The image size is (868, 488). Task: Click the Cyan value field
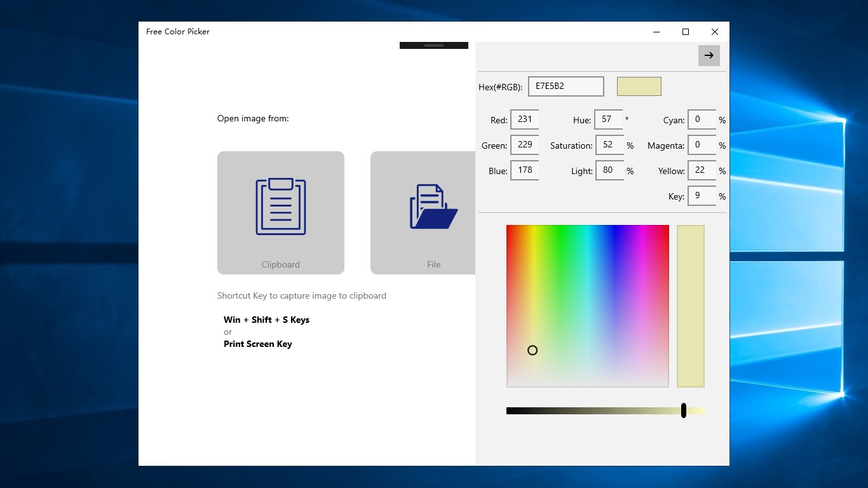(x=702, y=119)
